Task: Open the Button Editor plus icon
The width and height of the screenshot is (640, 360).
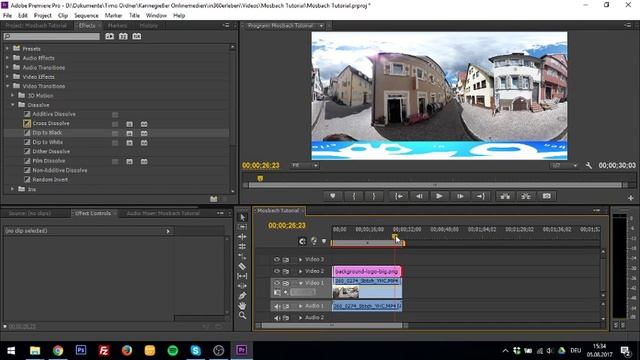Action: [x=631, y=198]
